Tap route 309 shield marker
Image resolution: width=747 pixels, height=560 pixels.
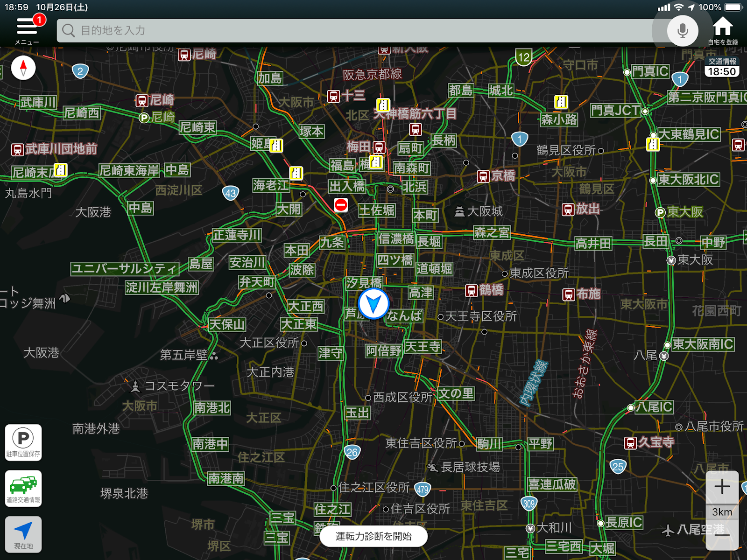coord(529,504)
